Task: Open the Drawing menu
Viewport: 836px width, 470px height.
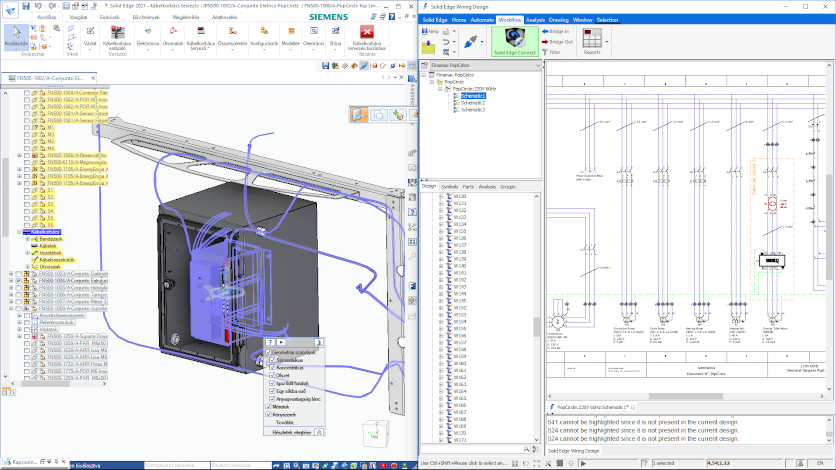Action: coord(558,20)
